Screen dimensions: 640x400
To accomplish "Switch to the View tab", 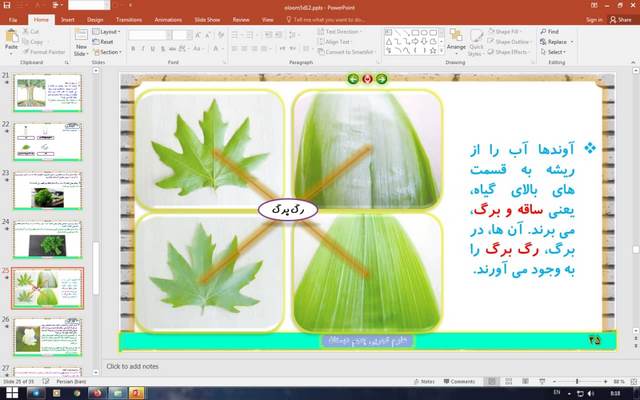I will point(267,20).
